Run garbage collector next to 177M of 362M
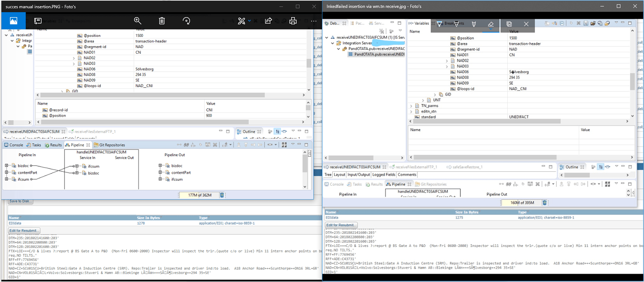 pos(222,195)
